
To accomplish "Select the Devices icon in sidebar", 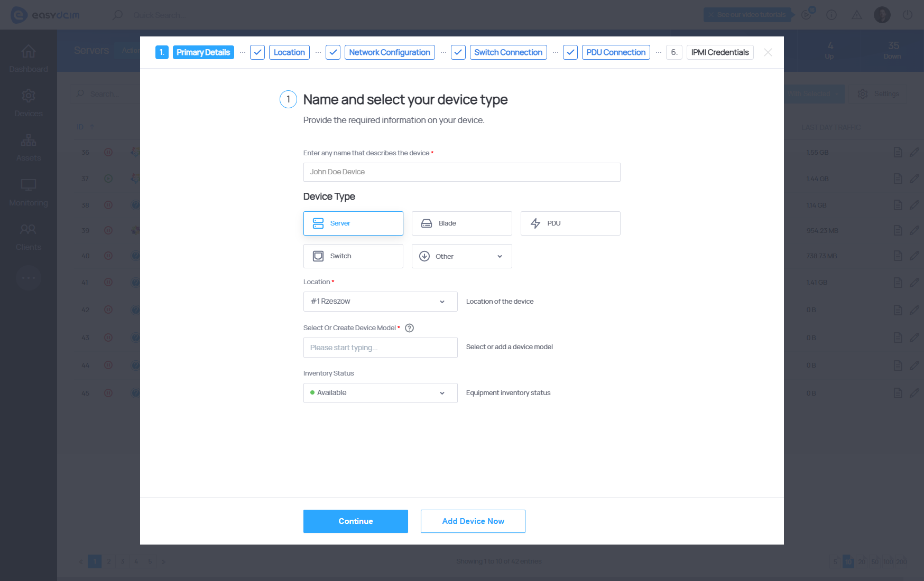I will coord(29,102).
